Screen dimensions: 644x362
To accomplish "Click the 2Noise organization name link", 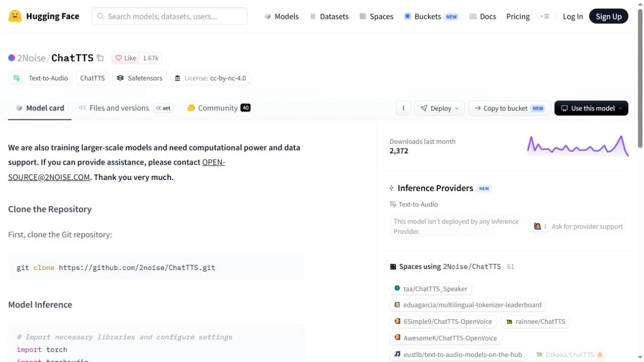I will point(32,58).
